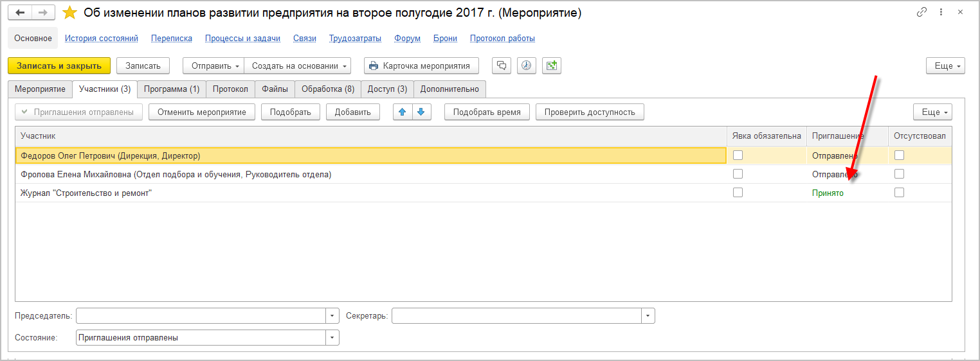The image size is (980, 361).
Task: Click the yellow star favorites icon
Action: pos(69,13)
